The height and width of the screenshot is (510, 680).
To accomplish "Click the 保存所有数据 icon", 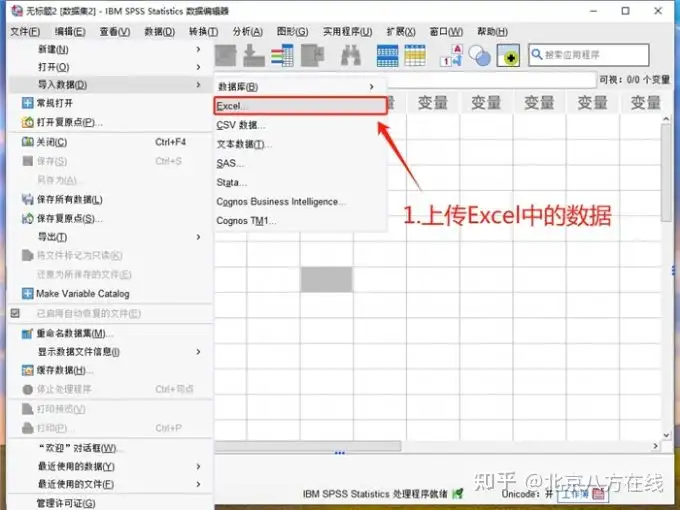I will [27, 199].
